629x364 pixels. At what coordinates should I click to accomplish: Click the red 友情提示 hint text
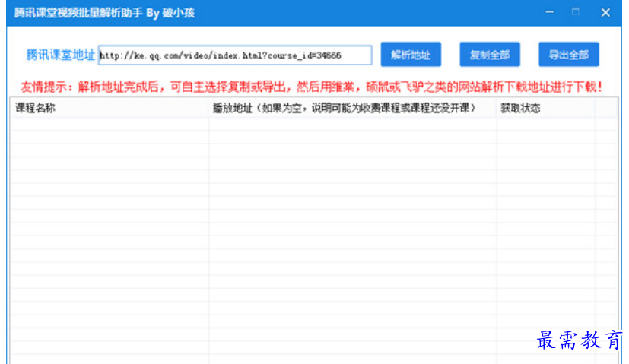point(311,87)
